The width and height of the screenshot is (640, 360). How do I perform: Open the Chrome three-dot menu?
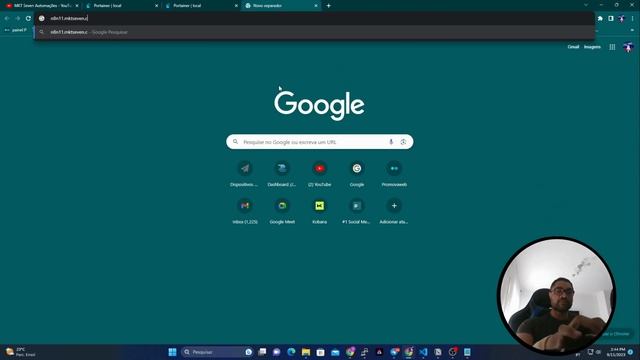click(632, 18)
